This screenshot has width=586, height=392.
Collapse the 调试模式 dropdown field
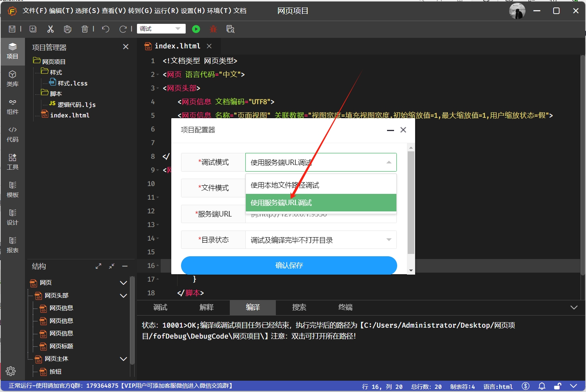tap(321, 162)
